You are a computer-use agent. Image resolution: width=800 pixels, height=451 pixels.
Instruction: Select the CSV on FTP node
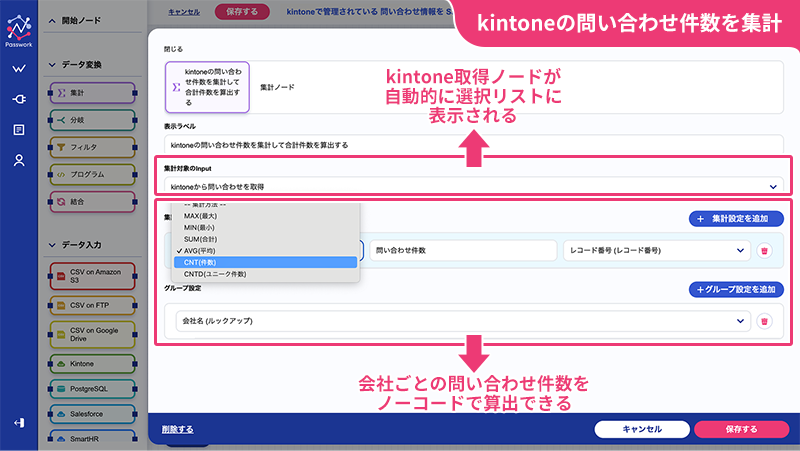[x=92, y=305]
